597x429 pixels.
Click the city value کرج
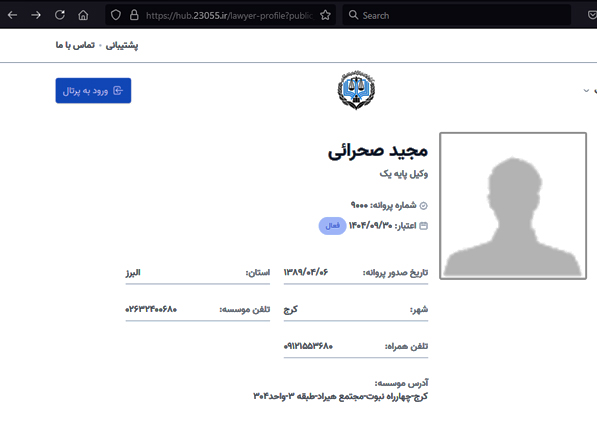(291, 309)
